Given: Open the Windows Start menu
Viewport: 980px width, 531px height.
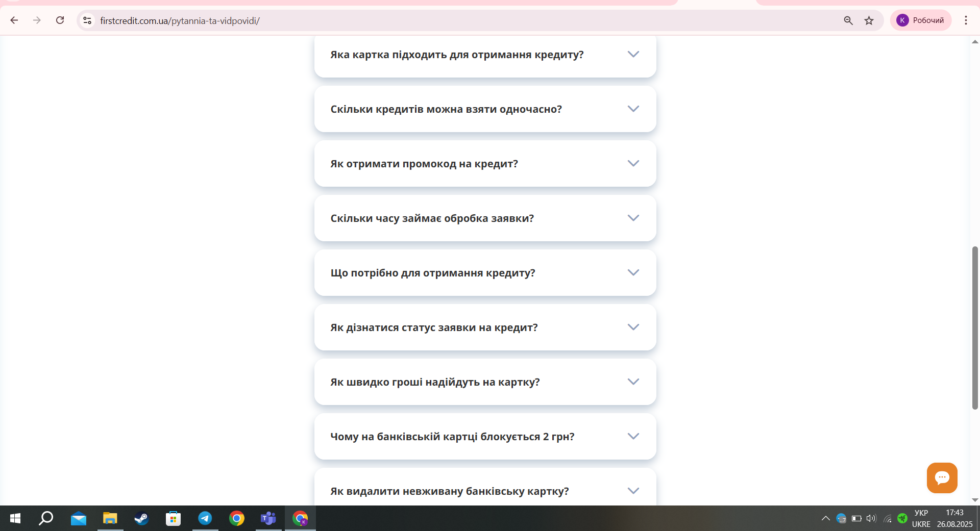Looking at the screenshot, I should click(15, 519).
